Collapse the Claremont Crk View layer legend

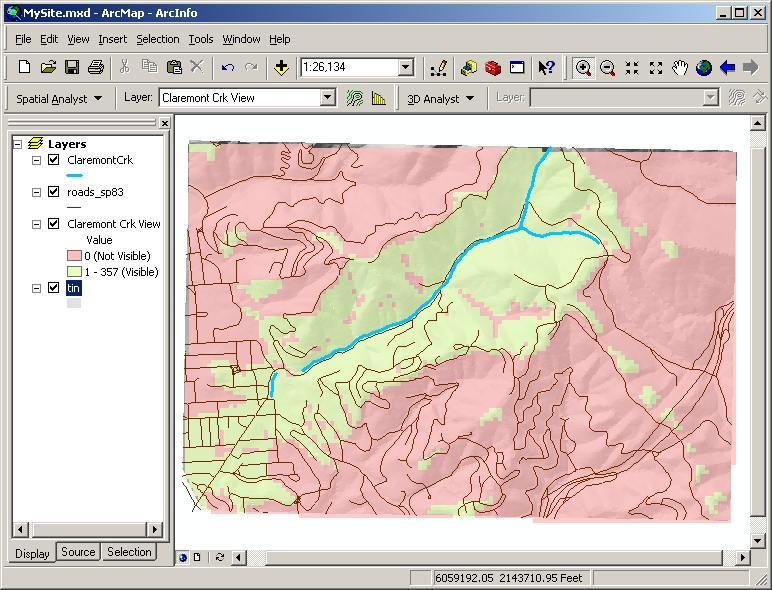(37, 224)
